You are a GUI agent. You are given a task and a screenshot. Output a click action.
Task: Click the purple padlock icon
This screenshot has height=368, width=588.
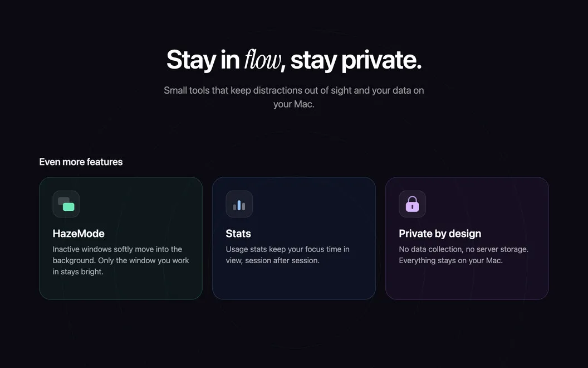[412, 204]
